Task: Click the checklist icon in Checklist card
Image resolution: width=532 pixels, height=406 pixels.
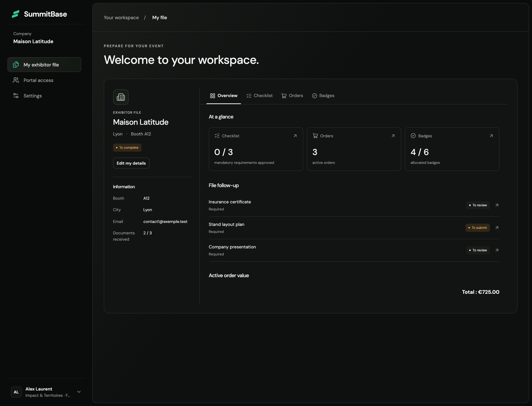Action: click(217, 136)
